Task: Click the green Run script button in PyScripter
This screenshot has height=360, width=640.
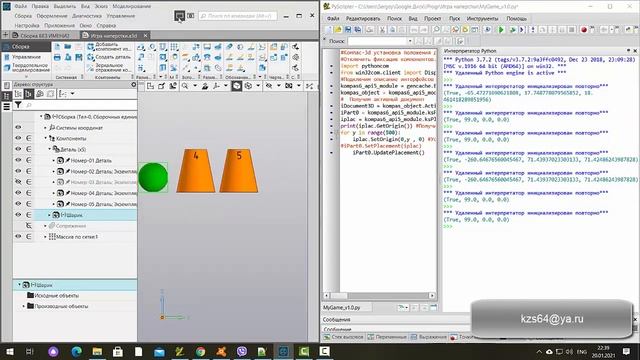Action: point(501,29)
